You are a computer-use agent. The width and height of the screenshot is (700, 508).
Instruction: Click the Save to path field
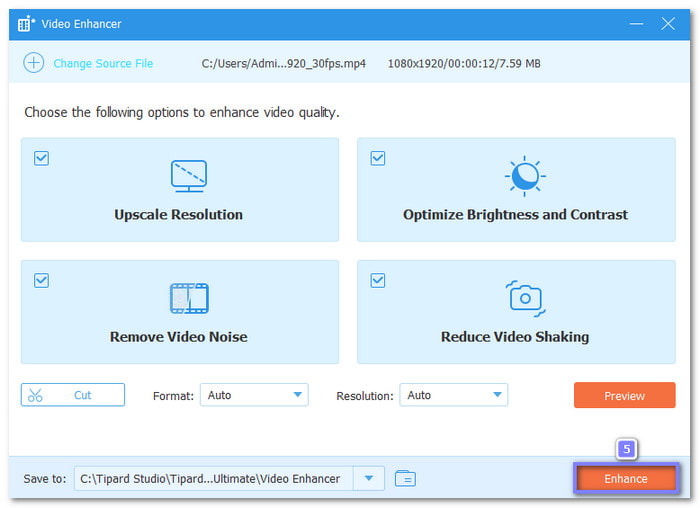(x=215, y=479)
